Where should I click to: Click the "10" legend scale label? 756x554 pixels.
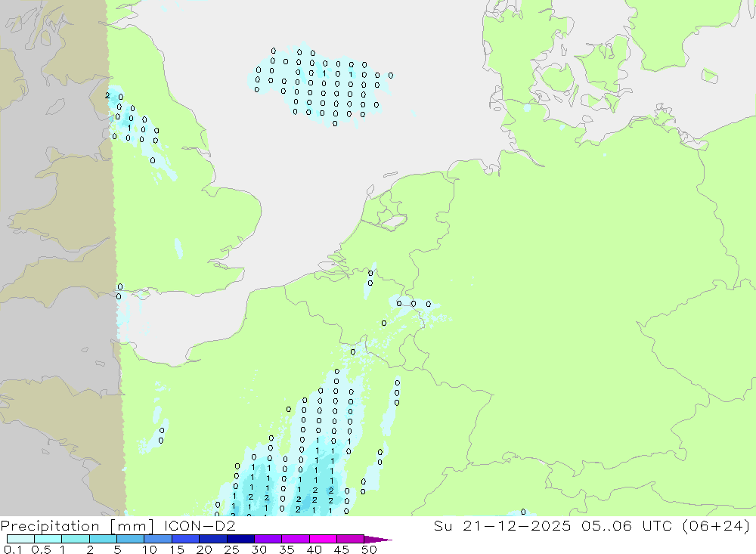(x=149, y=549)
